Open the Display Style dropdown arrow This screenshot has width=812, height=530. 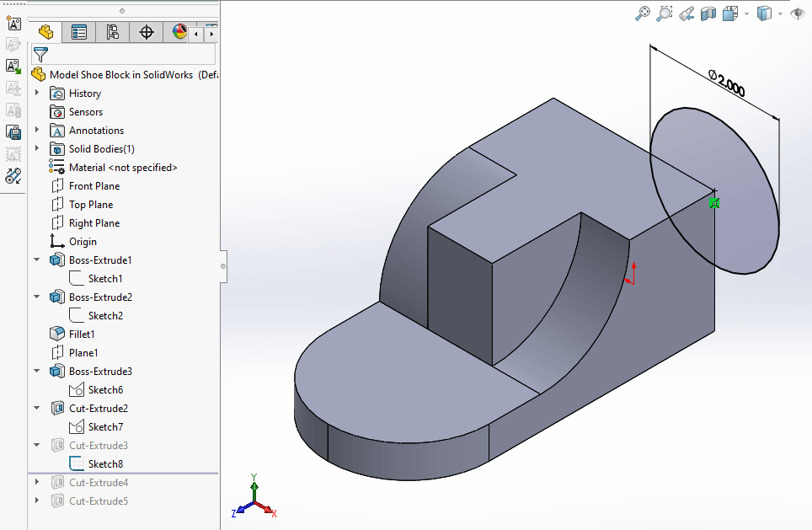point(780,14)
